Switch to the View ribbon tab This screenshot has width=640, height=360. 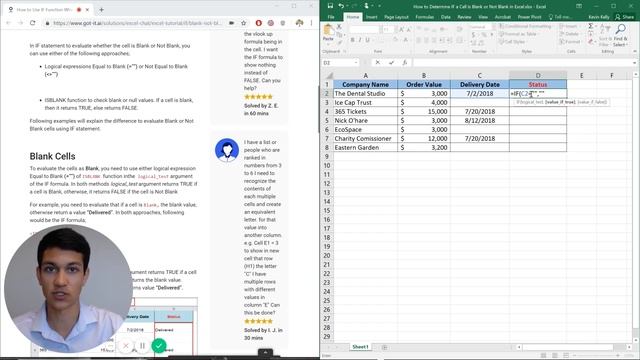tap(483, 17)
